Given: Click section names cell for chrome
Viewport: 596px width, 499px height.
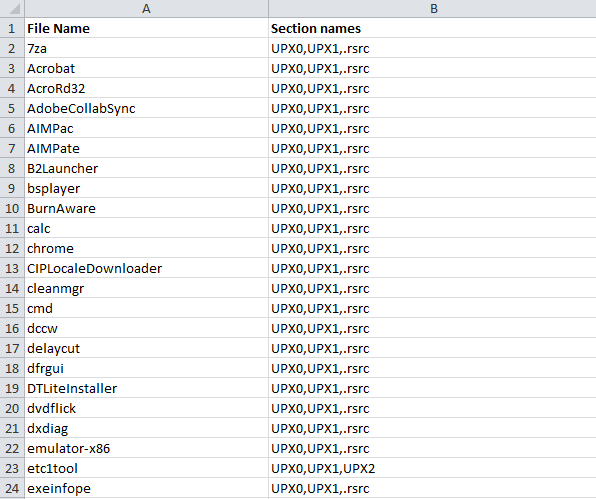Looking at the screenshot, I should [432, 248].
